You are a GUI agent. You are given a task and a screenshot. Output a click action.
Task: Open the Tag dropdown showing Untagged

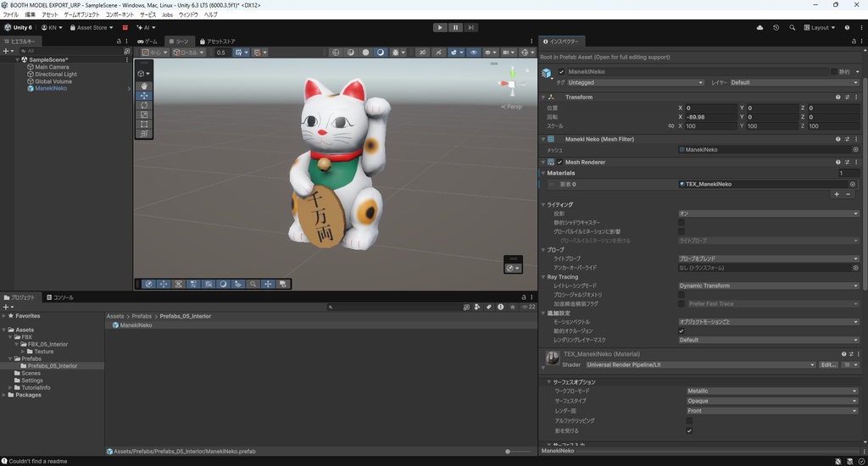coord(635,82)
